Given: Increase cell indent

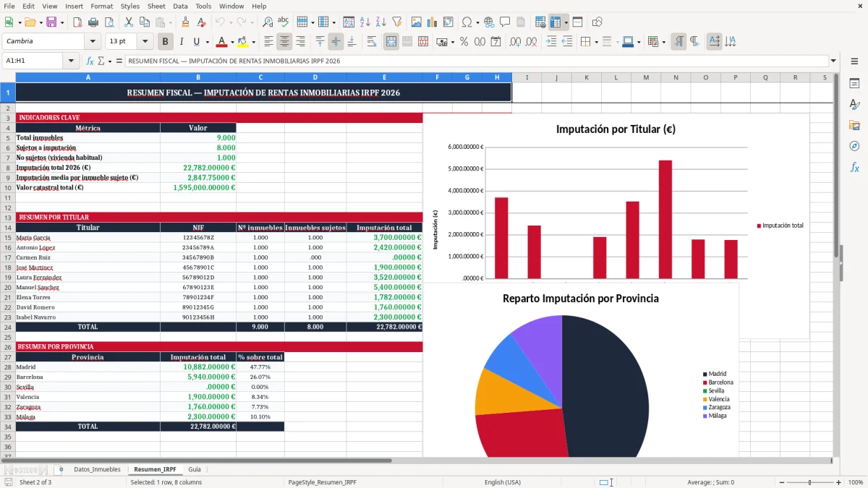Looking at the screenshot, I should (551, 42).
